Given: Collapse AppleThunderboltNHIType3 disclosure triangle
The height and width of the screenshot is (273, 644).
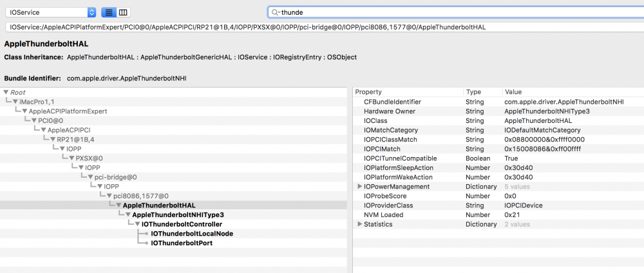Looking at the screenshot, I should click(128, 214).
